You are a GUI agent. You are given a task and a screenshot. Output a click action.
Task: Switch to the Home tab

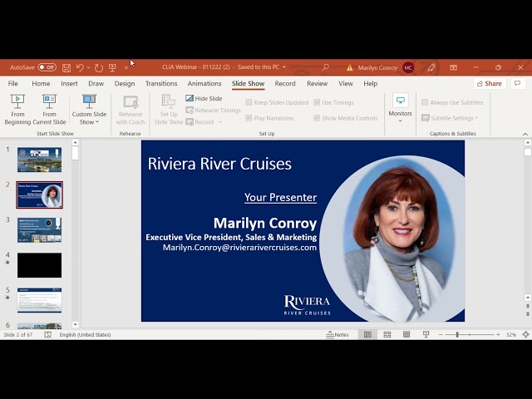[41, 83]
